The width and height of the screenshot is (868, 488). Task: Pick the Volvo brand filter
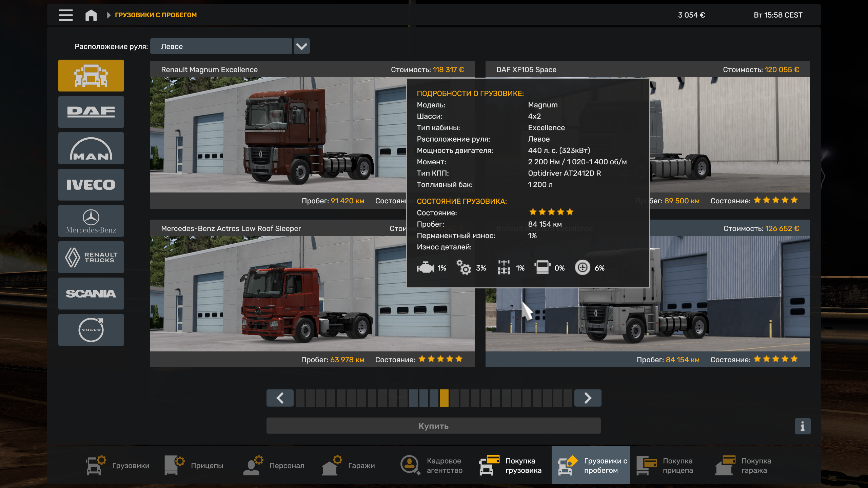point(91,330)
